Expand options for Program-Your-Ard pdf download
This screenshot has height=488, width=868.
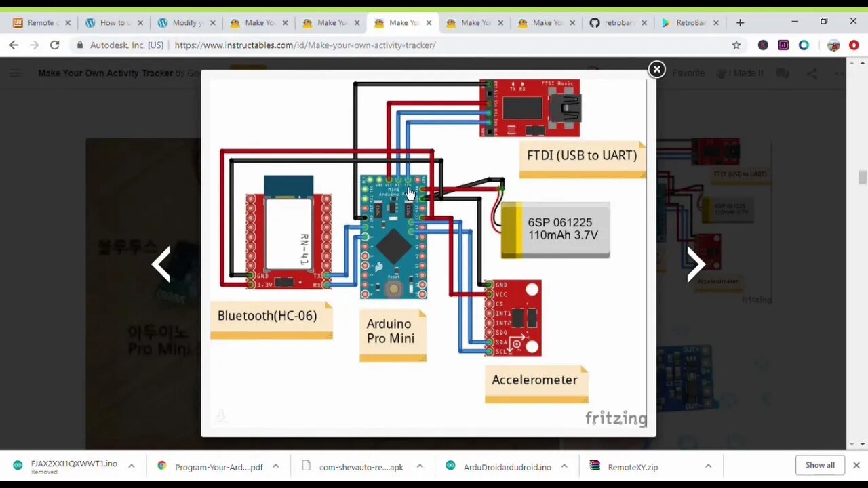point(276,466)
